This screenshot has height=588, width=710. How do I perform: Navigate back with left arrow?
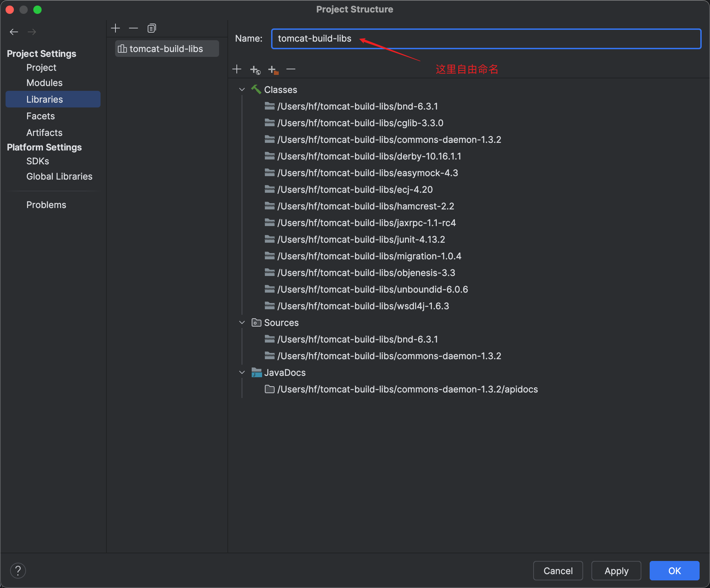(14, 32)
